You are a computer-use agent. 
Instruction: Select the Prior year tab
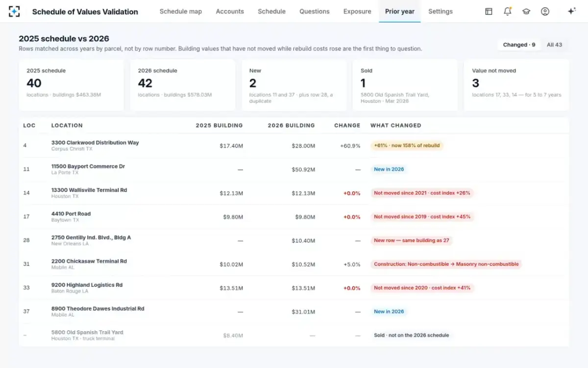400,11
